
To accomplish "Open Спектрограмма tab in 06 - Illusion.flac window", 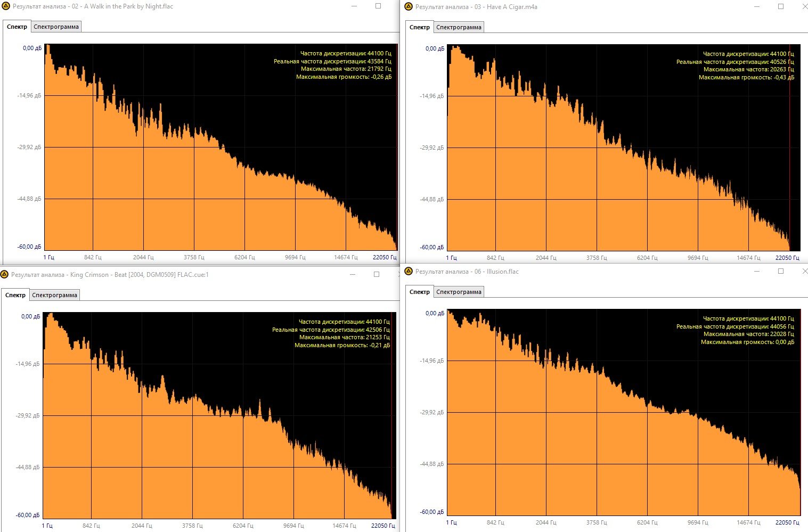I will tap(459, 292).
